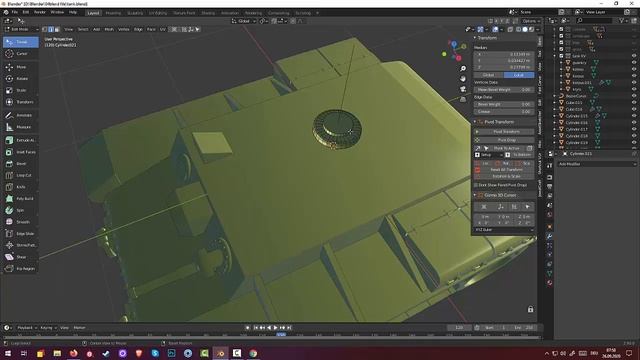Hide the Cube.011 object in outliner
Screen dimensions: 640x360
(x=634, y=103)
